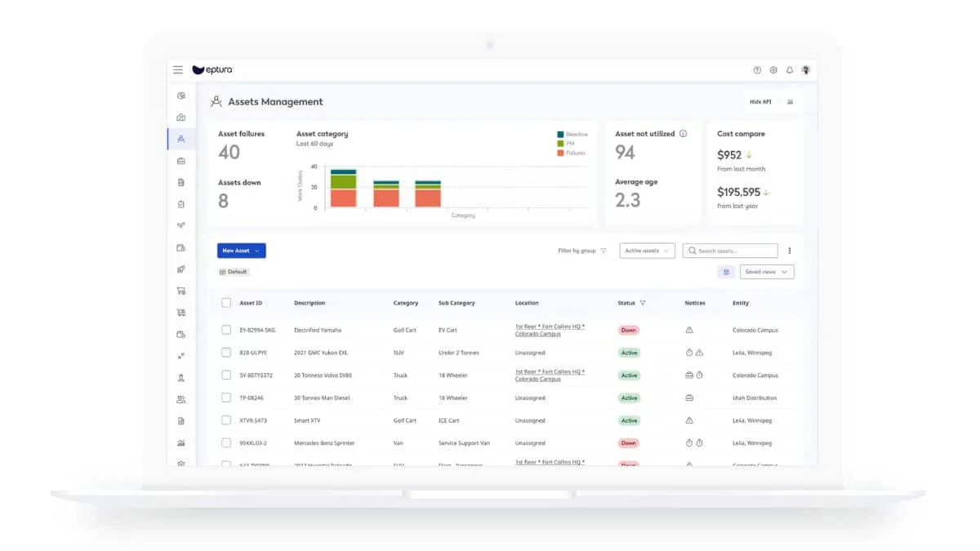Sort by Sub Category column header
The height and width of the screenshot is (551, 980).
click(457, 303)
